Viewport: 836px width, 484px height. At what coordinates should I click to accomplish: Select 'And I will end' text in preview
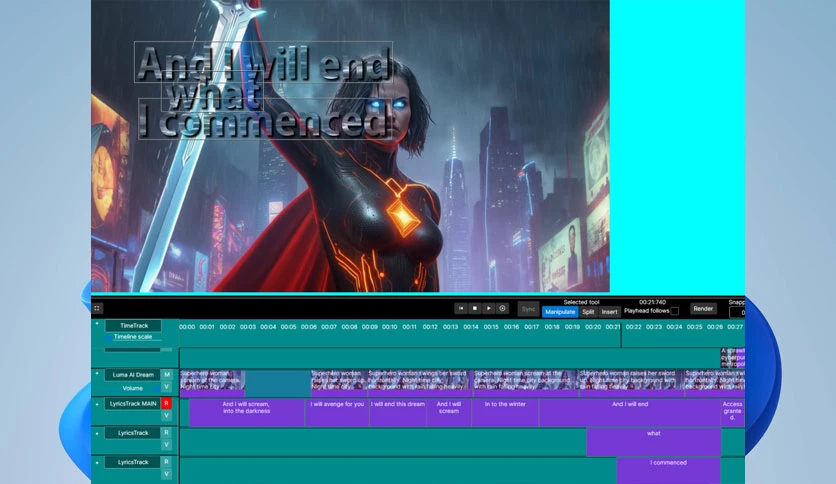coord(263,63)
